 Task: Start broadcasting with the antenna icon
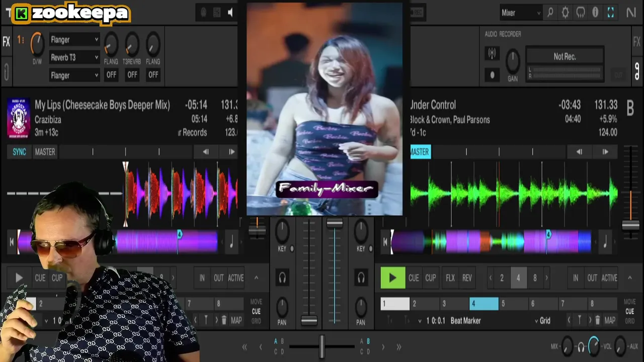[x=492, y=53]
